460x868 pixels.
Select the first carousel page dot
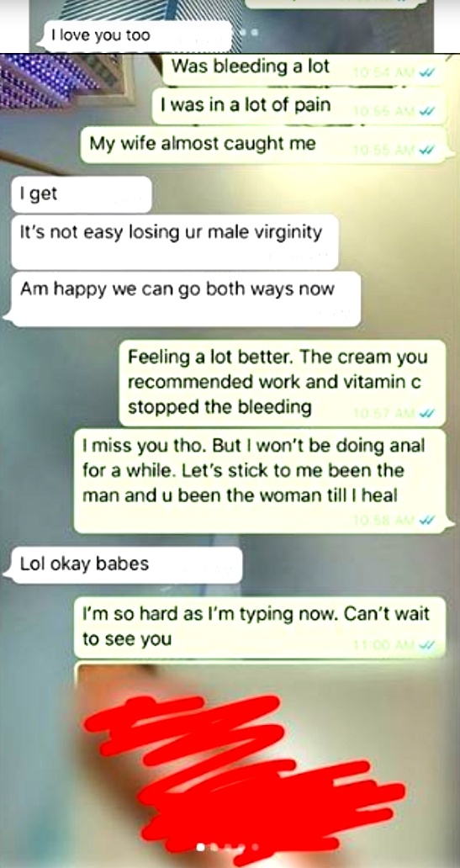point(200,846)
